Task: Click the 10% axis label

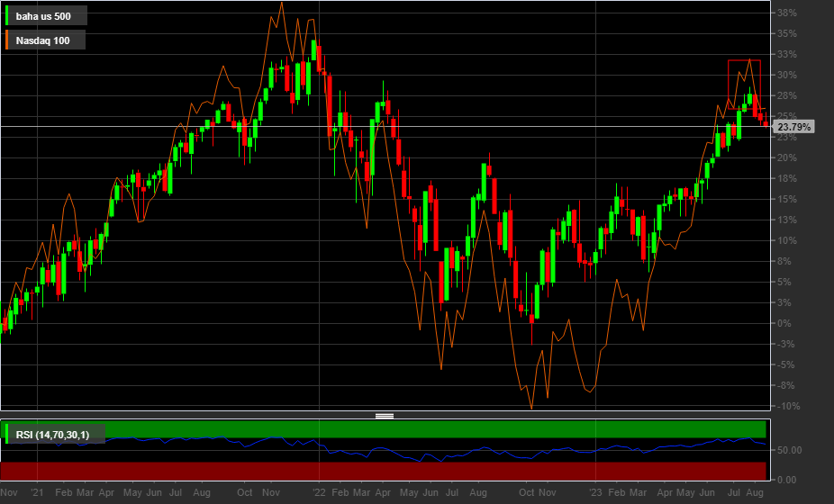Action: pos(787,241)
